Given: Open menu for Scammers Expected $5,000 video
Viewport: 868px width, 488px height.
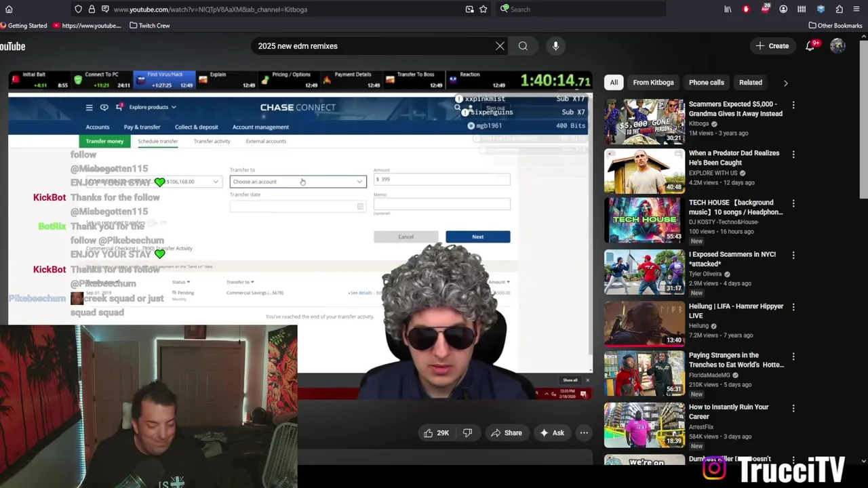Looking at the screenshot, I should coord(793,105).
